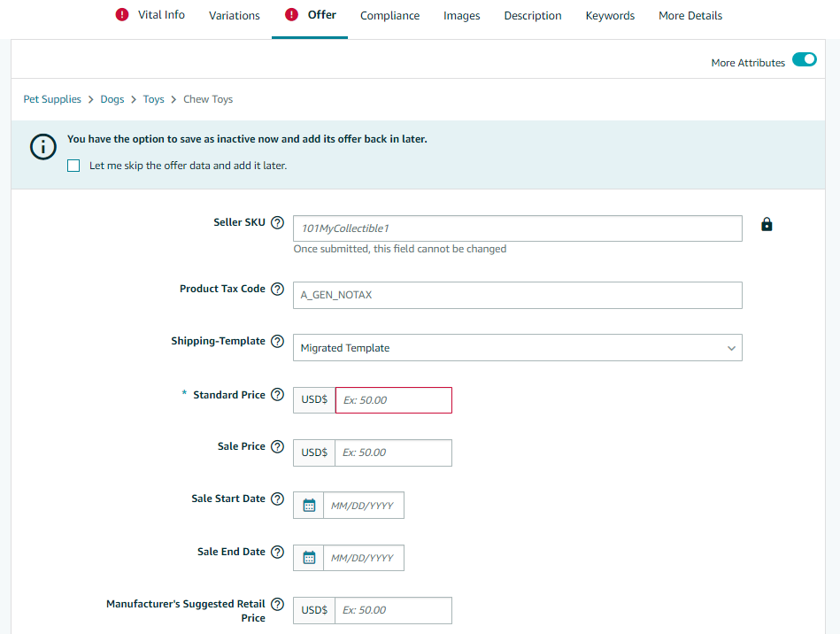Click help icon beside Product Tax Code
This screenshot has width=840, height=634.
tap(278, 290)
